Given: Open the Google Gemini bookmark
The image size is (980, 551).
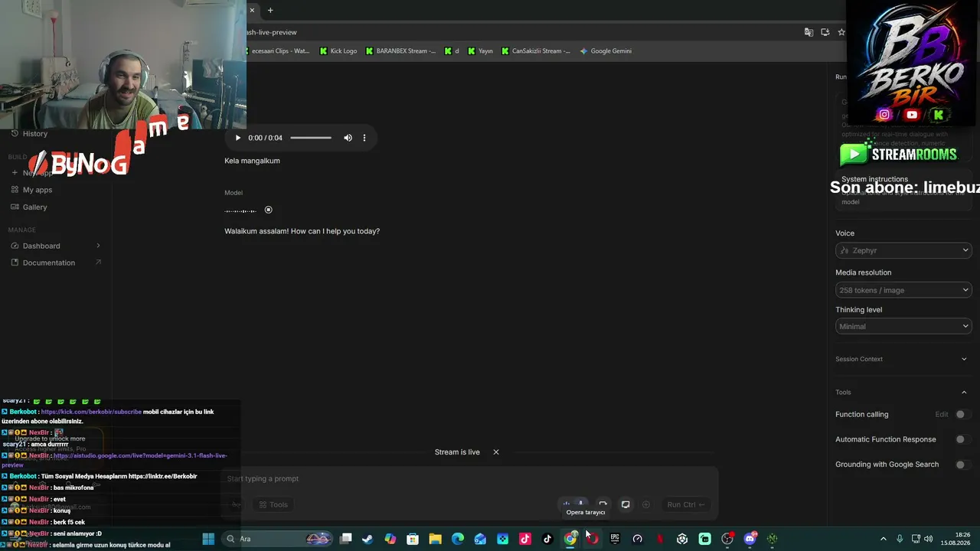Looking at the screenshot, I should pos(606,51).
